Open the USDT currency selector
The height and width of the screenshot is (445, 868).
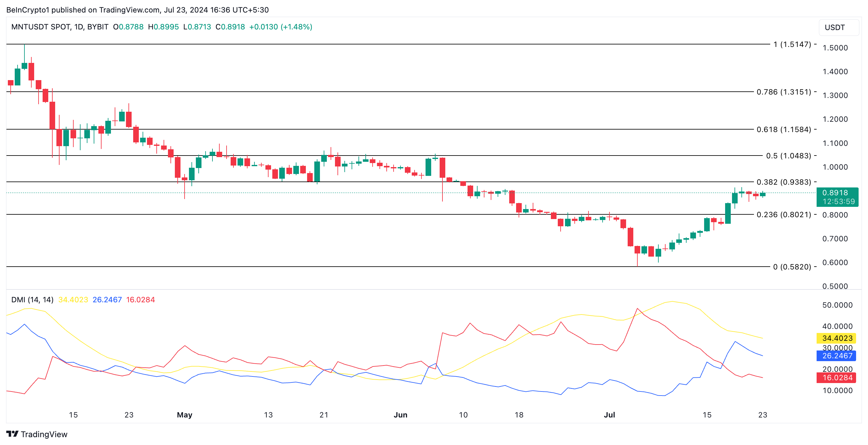tap(839, 28)
